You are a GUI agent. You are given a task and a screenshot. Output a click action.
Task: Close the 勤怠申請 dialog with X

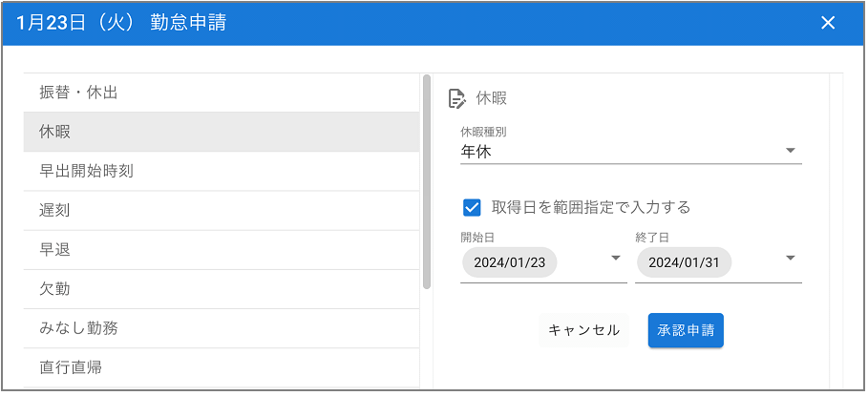(x=828, y=23)
